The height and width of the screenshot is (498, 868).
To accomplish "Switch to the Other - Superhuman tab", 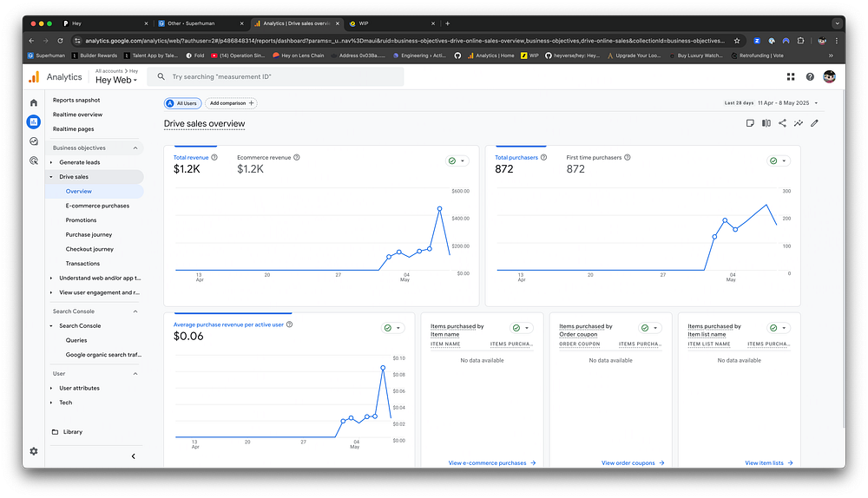I will [201, 23].
